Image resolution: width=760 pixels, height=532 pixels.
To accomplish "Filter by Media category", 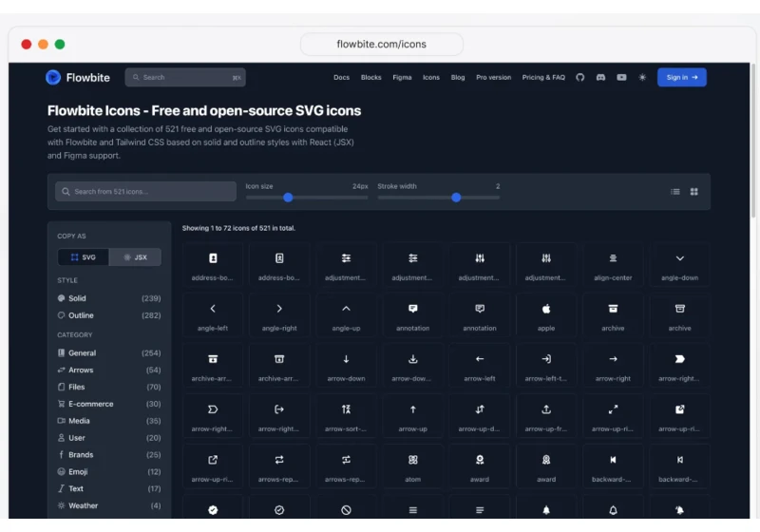I will (109, 421).
